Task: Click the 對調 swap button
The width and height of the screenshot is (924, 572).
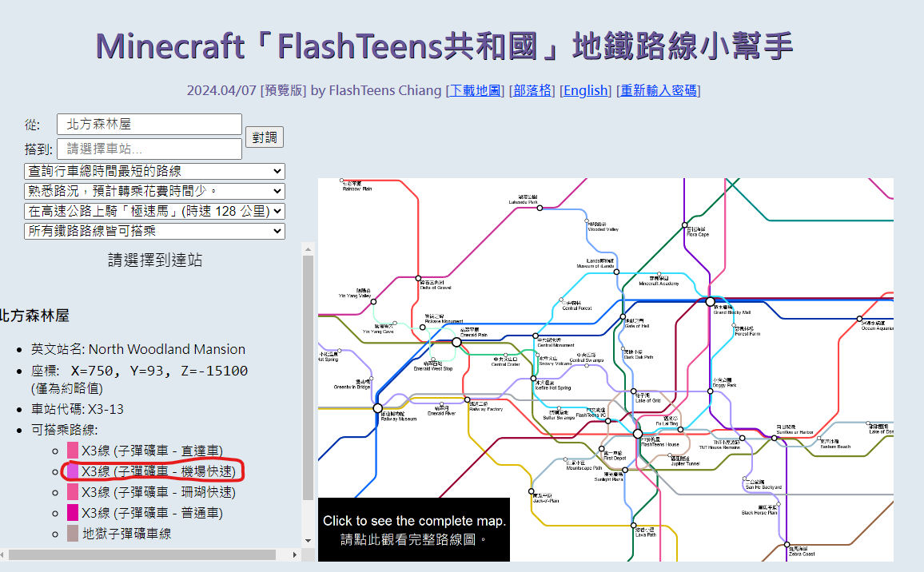Action: pyautogui.click(x=265, y=137)
